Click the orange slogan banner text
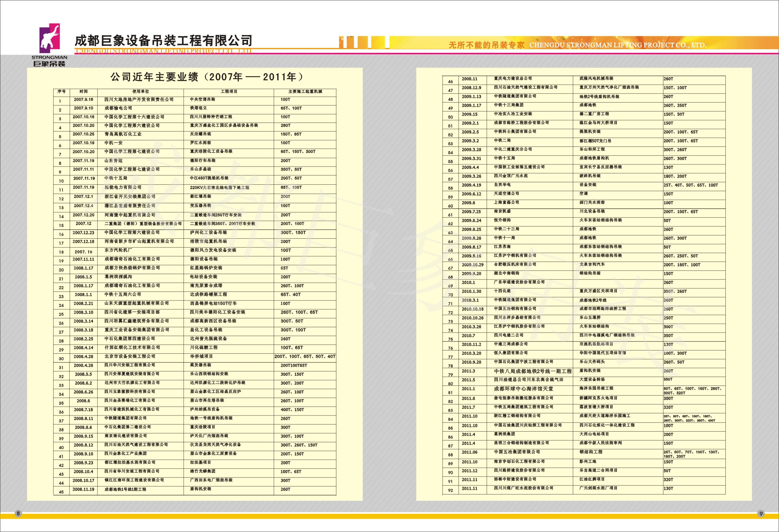The image size is (779, 532). point(486,45)
